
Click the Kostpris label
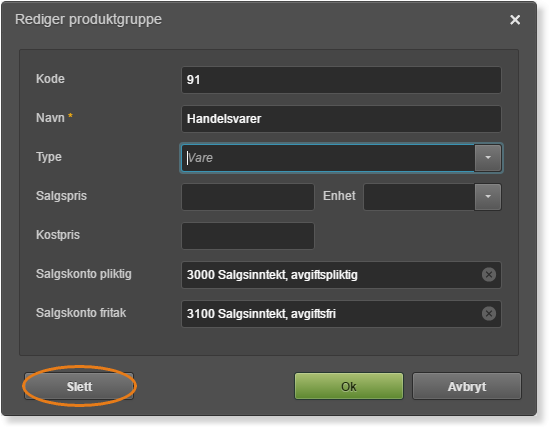coord(58,235)
